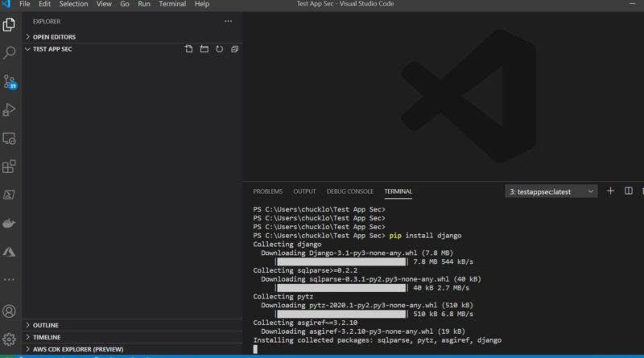Open the Azure view icon
Image resolution: width=644 pixels, height=358 pixels.
[9, 252]
